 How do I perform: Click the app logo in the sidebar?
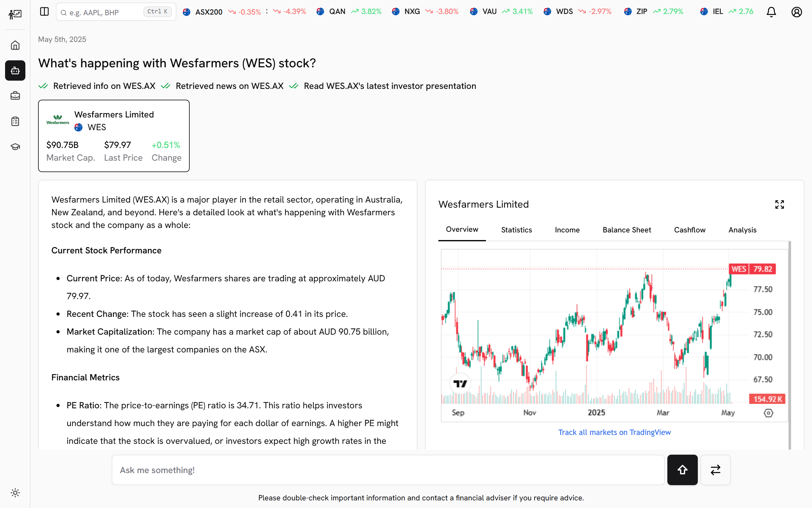pos(15,14)
